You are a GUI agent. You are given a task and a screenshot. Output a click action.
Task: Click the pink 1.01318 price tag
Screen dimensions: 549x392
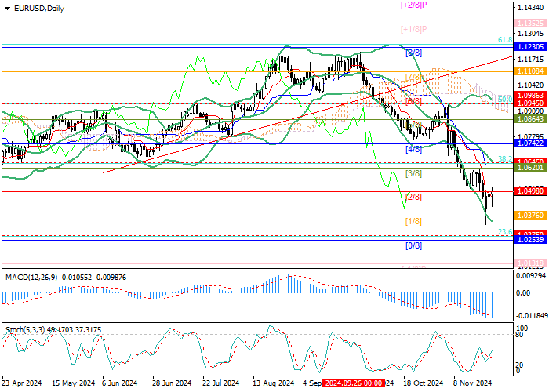531,263
